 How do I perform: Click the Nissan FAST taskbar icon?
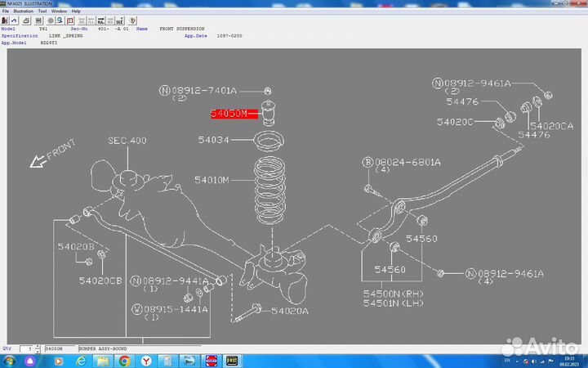pyautogui.click(x=210, y=360)
